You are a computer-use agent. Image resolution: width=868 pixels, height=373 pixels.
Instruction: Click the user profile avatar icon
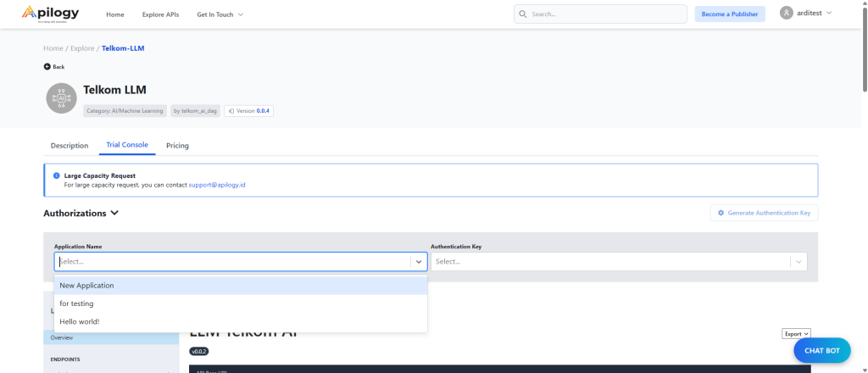tap(787, 14)
